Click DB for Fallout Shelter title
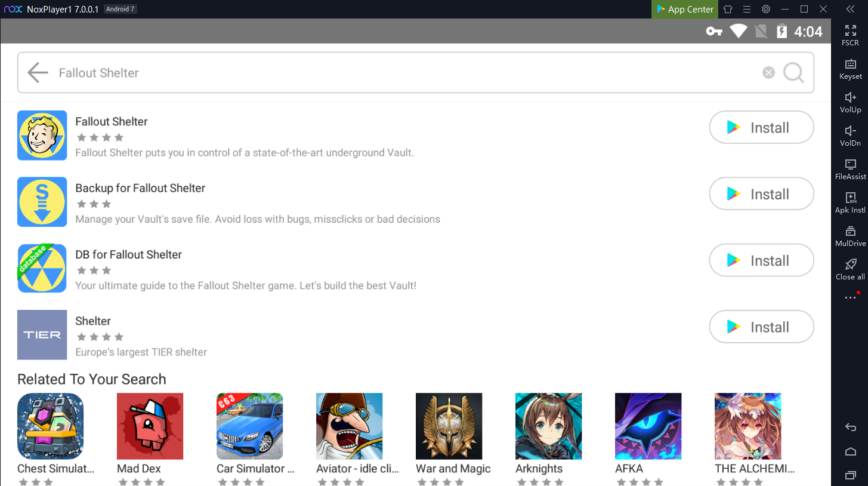 coord(128,254)
